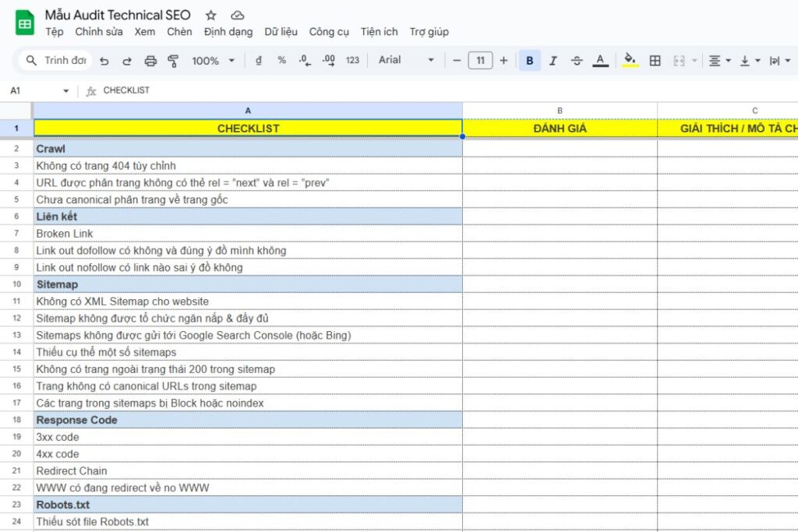798x532 pixels.
Task: Toggle italic formatting
Action: coord(553,61)
